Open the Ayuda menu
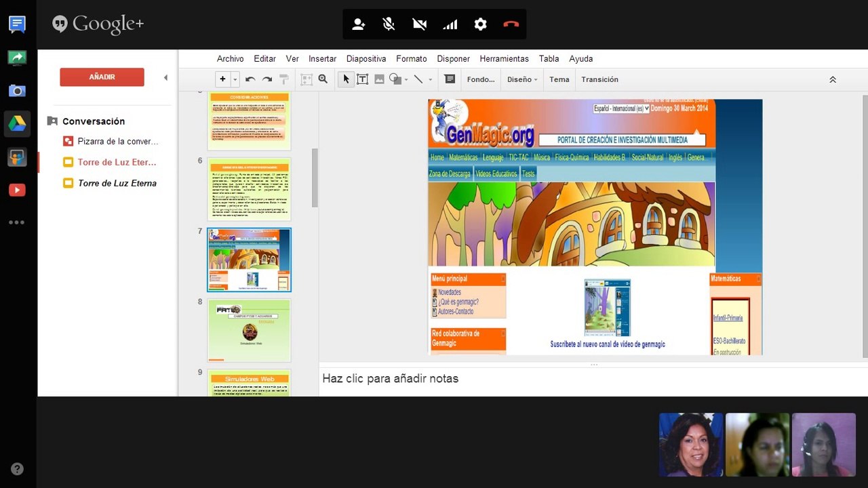 point(581,59)
